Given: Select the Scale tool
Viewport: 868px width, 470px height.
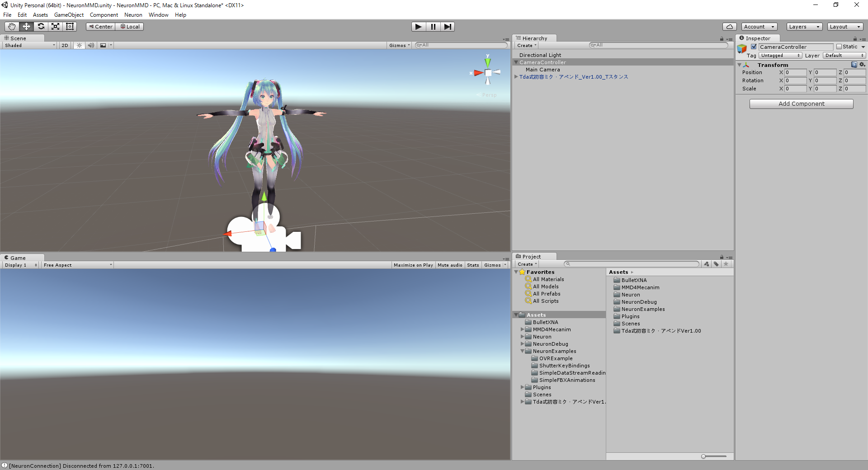Looking at the screenshot, I should pyautogui.click(x=55, y=26).
